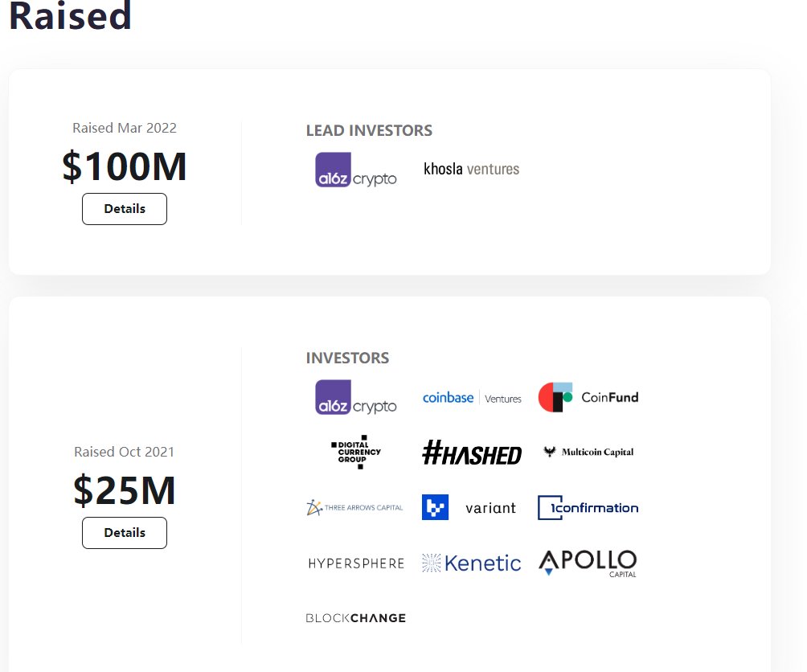The width and height of the screenshot is (807, 672).
Task: Open Details for the $25M raise
Action: click(125, 533)
